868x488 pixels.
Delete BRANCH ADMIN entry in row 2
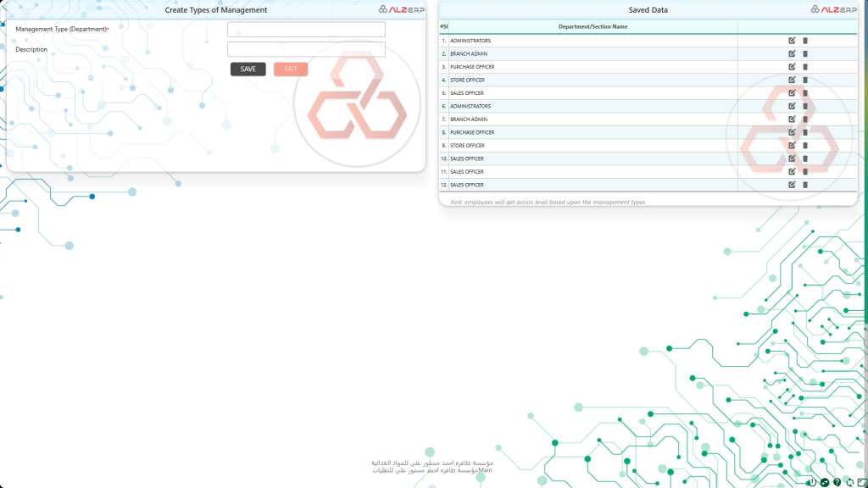tap(805, 53)
